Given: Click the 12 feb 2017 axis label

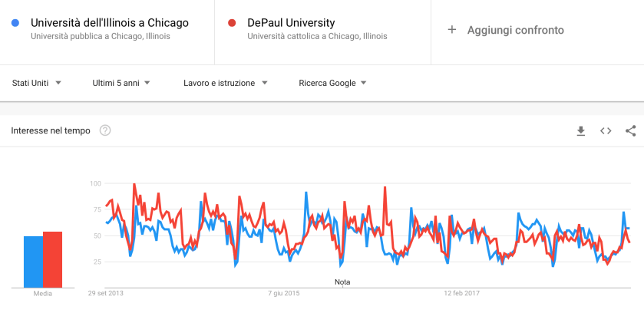Looking at the screenshot, I should pos(462,293).
